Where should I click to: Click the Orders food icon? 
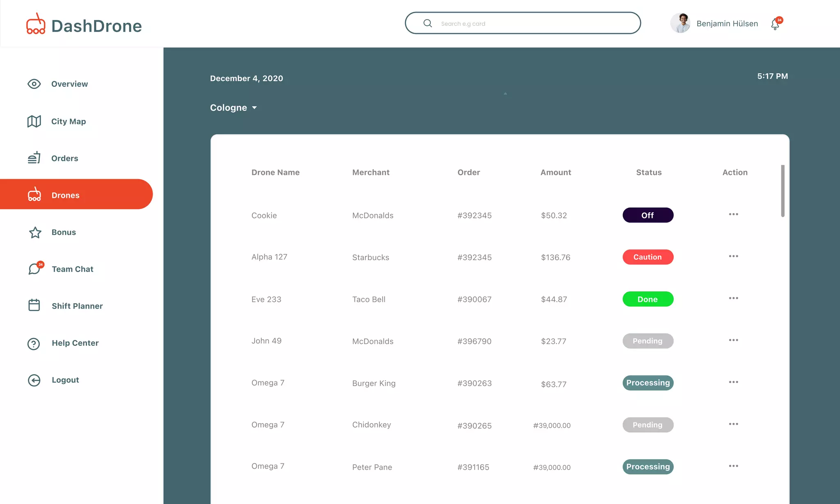point(34,158)
